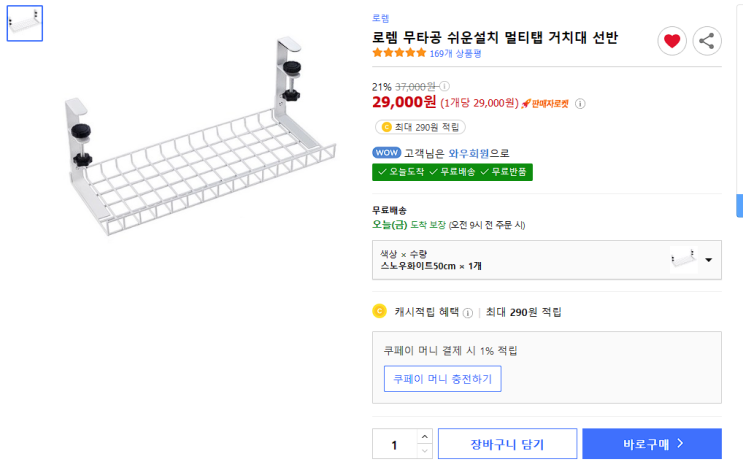Click the info icon beside 캐시적립 혜택
Viewport: 743px width, 470px height.
pyautogui.click(x=468, y=312)
